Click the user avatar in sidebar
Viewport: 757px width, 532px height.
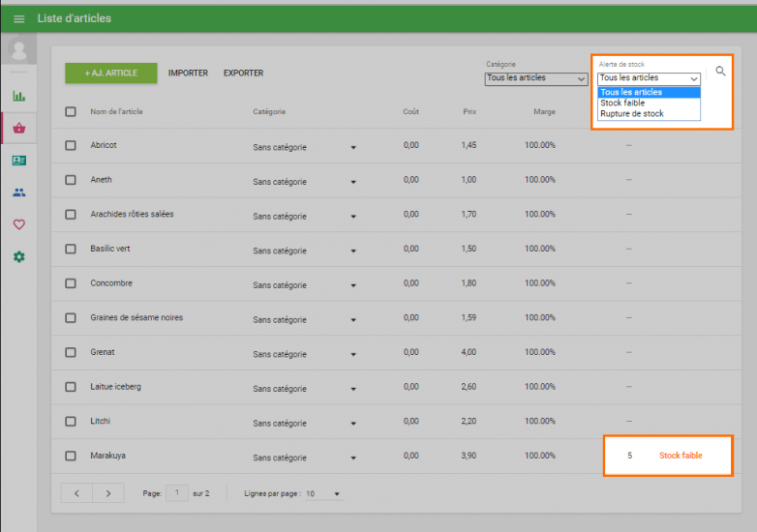coord(18,49)
